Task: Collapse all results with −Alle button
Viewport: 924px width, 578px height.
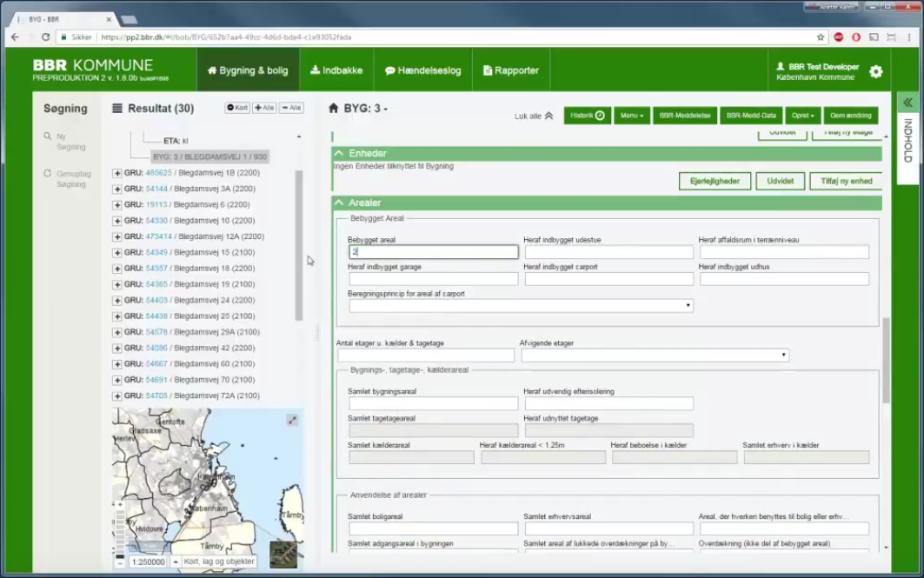Action: 291,108
